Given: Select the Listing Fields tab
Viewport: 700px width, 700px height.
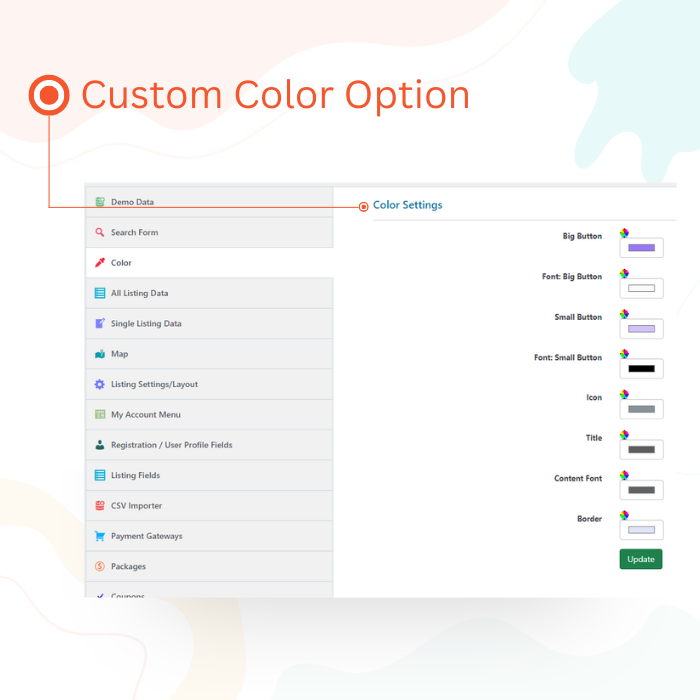Looking at the screenshot, I should [x=135, y=476].
